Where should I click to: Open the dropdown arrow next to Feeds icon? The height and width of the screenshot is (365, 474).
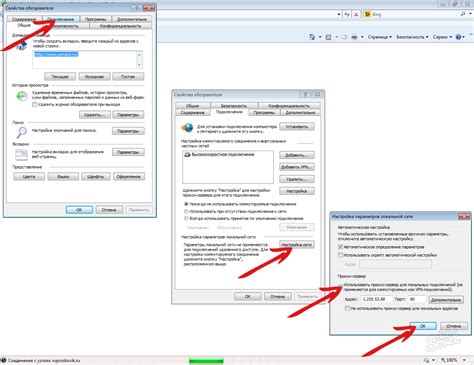click(x=336, y=37)
